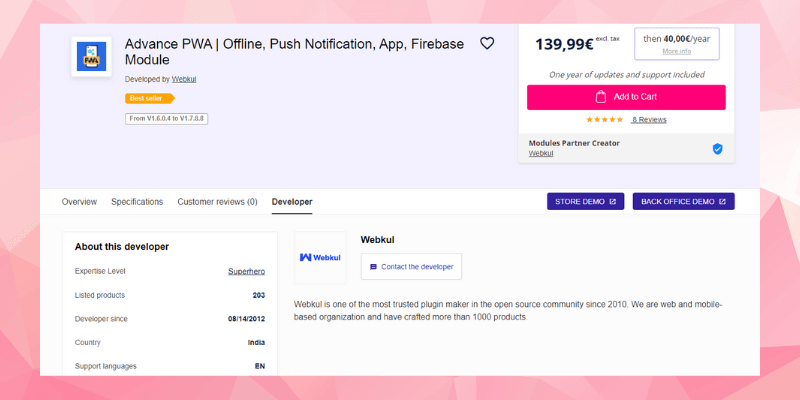Viewport: 800px width, 400px height.
Task: Click the More info link under yearly price
Action: [x=676, y=51]
